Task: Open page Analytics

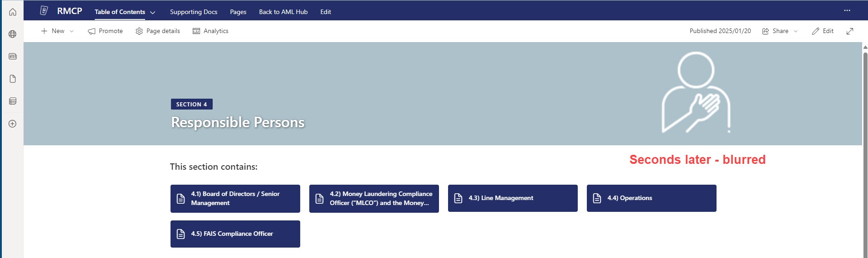Action: click(210, 31)
